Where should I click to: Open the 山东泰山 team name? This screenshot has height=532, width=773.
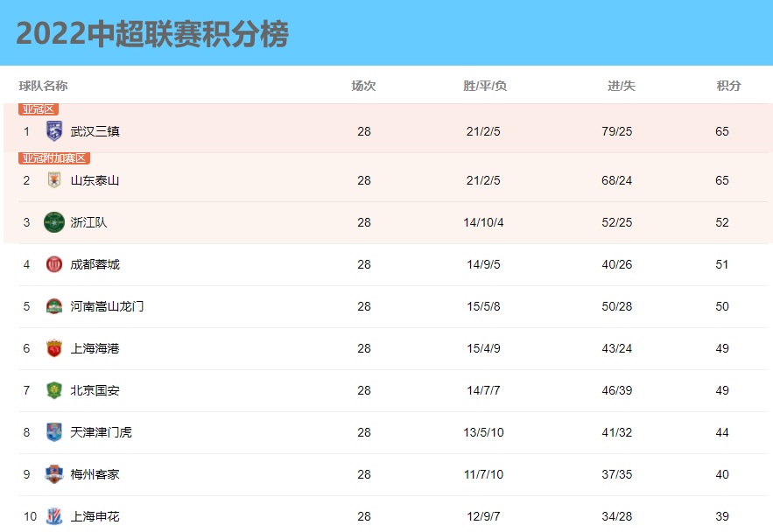coord(95,180)
